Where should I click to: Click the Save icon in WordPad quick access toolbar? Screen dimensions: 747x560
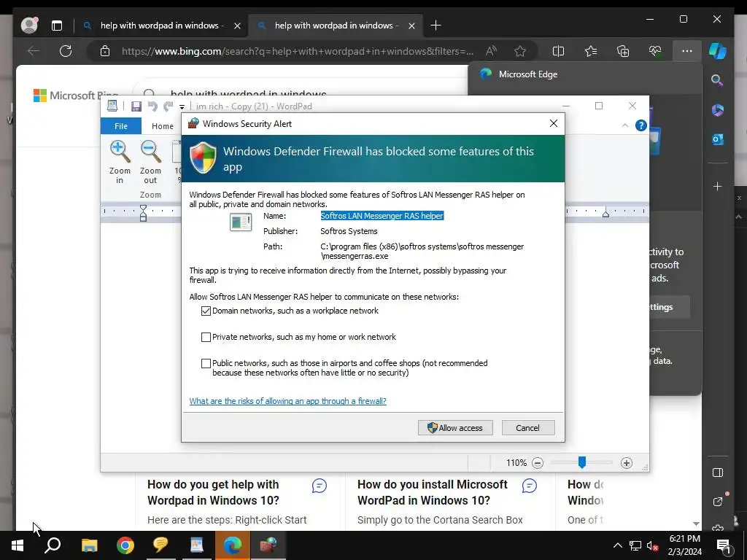click(136, 106)
